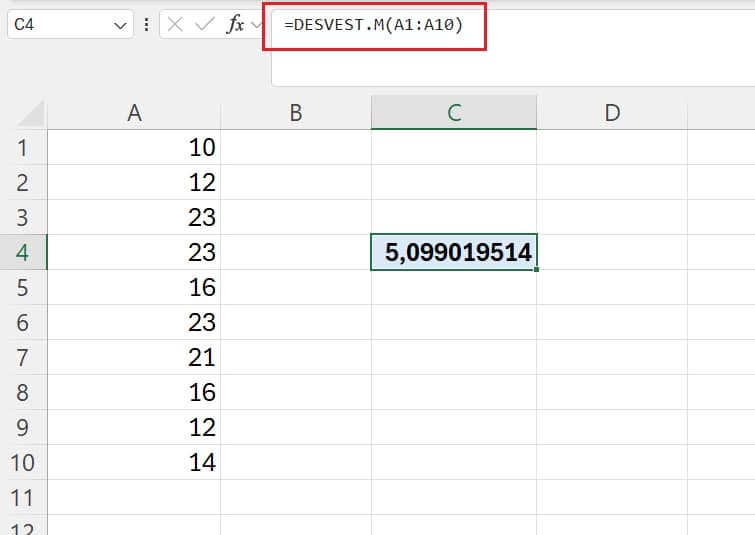Select row 6 header
Screen dimensions: 755x535
pos(23,322)
